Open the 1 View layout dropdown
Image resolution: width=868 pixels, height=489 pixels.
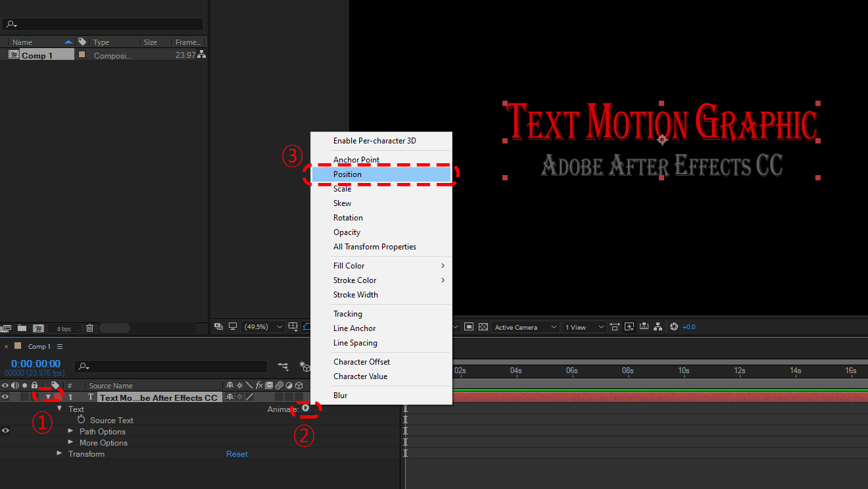585,326
